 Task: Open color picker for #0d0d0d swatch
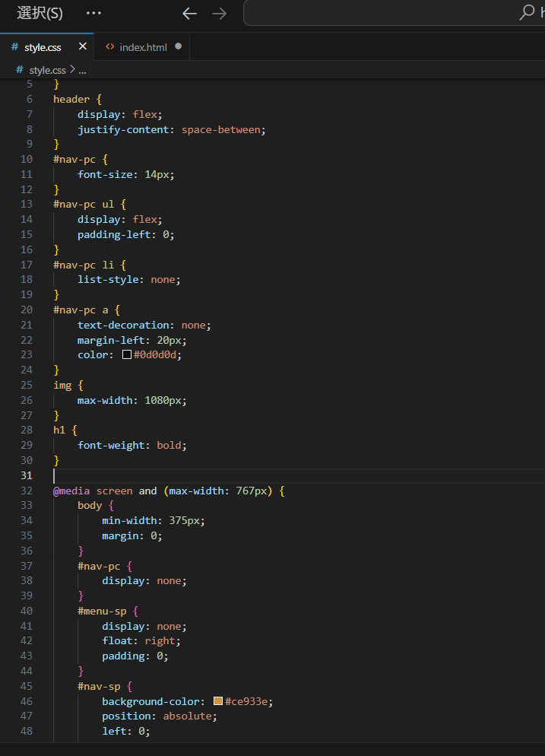click(x=127, y=355)
